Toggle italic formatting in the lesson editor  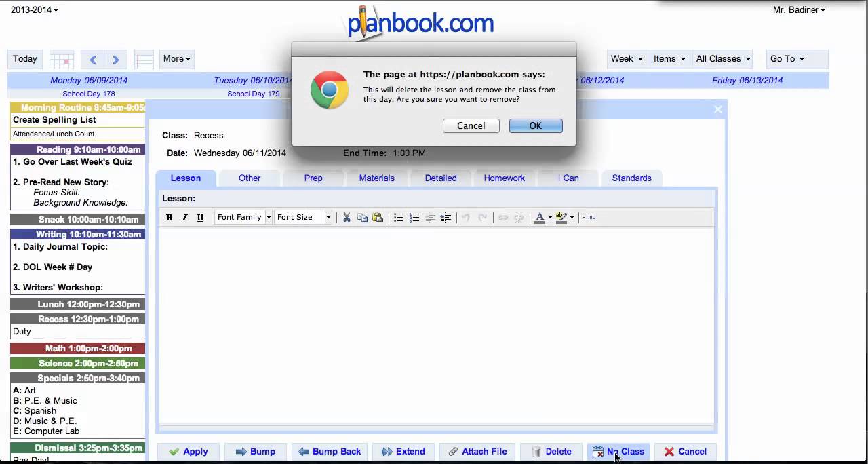coord(184,218)
